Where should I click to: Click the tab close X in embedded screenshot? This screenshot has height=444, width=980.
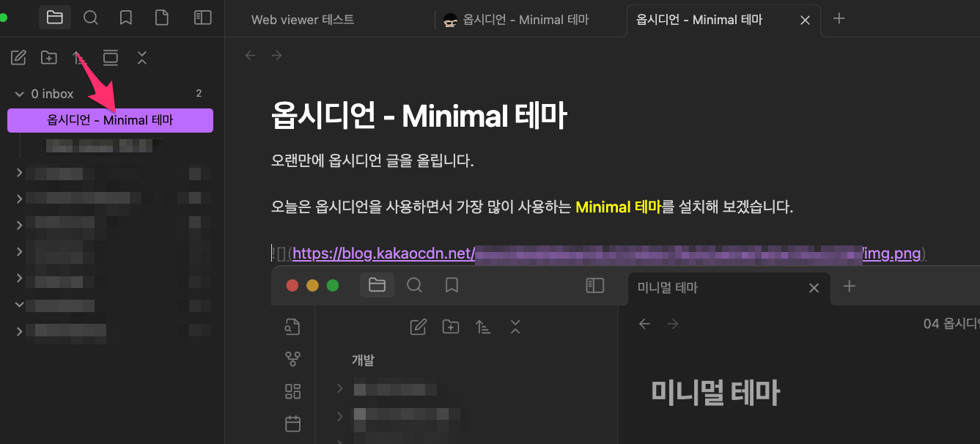pos(814,288)
